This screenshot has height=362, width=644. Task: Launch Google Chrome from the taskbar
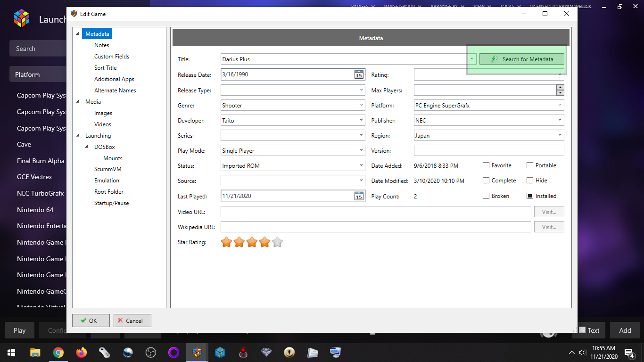(58, 352)
